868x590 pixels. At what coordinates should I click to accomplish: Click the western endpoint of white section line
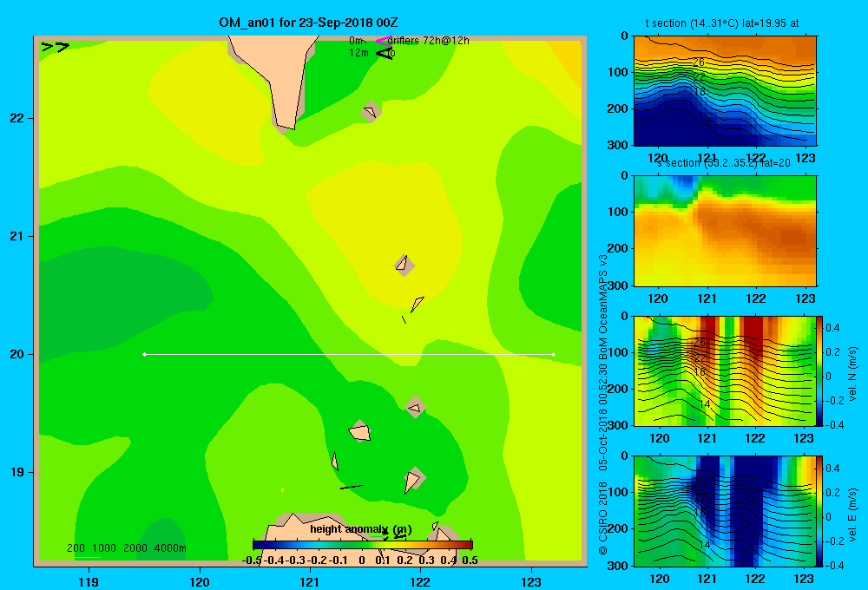(144, 354)
